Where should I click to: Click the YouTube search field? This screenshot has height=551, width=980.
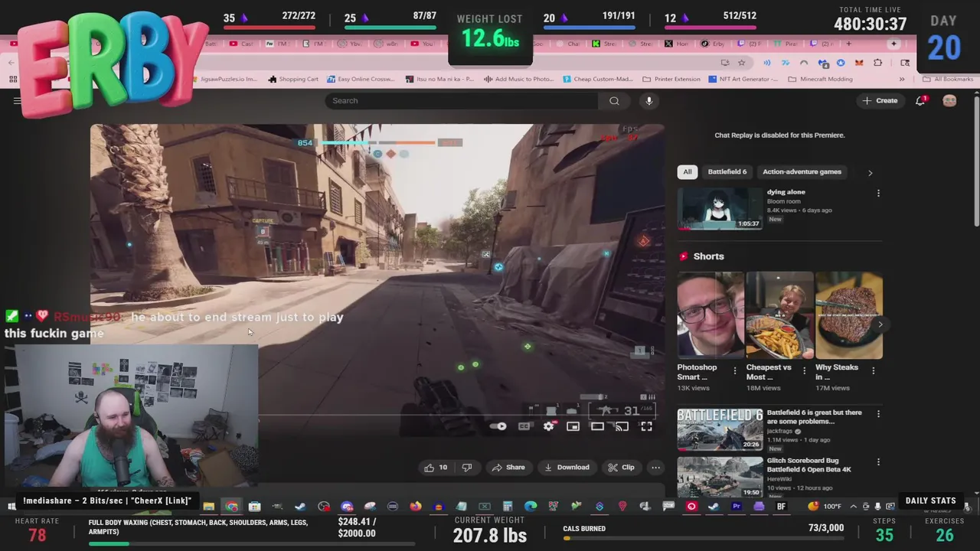(462, 100)
